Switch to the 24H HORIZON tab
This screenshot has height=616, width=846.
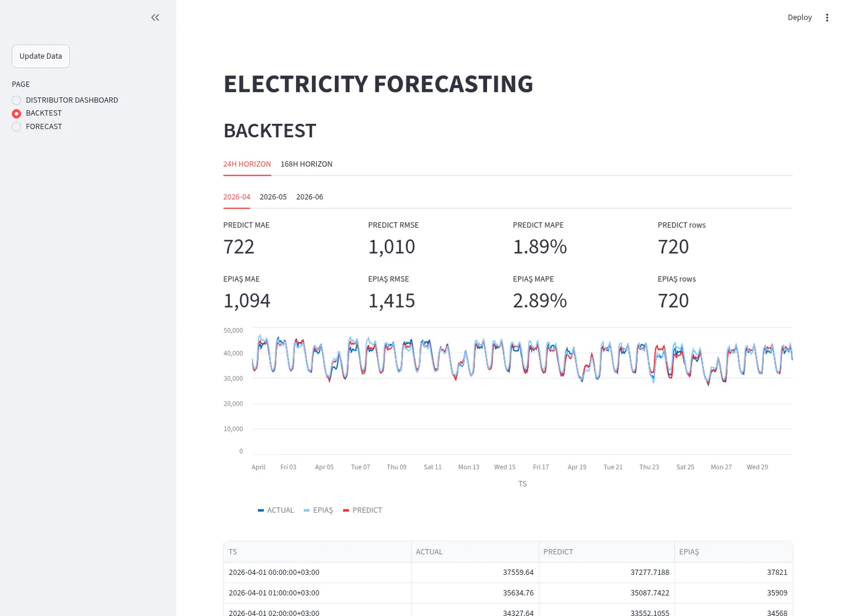247,164
